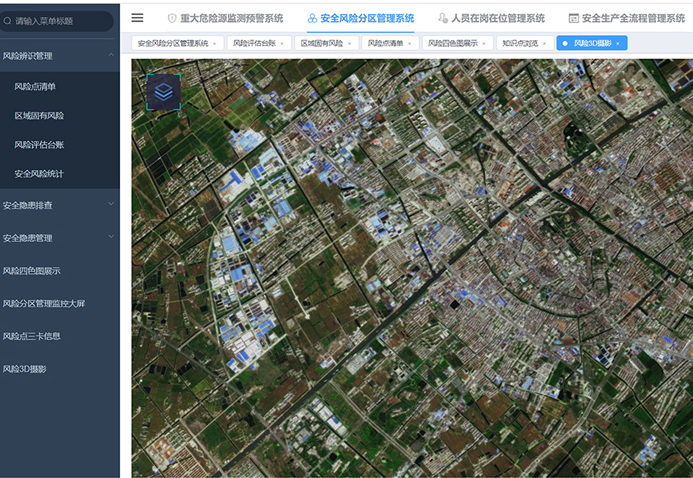Click the 安全风险分区管理系统 module icon

(312, 18)
